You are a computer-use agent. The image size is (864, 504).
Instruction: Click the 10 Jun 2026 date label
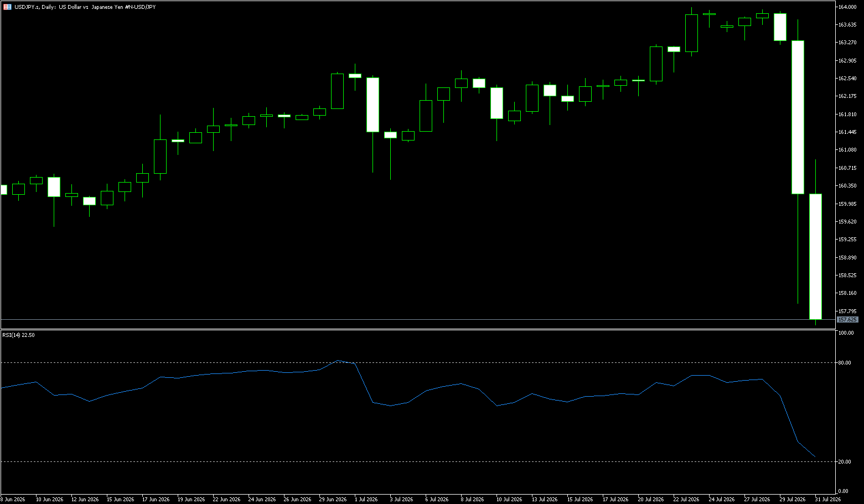pos(49,499)
